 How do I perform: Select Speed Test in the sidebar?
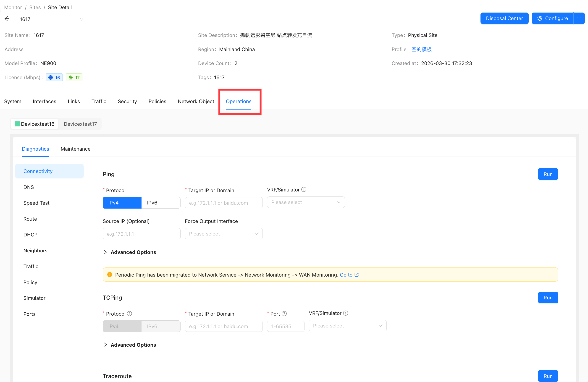tap(49, 203)
